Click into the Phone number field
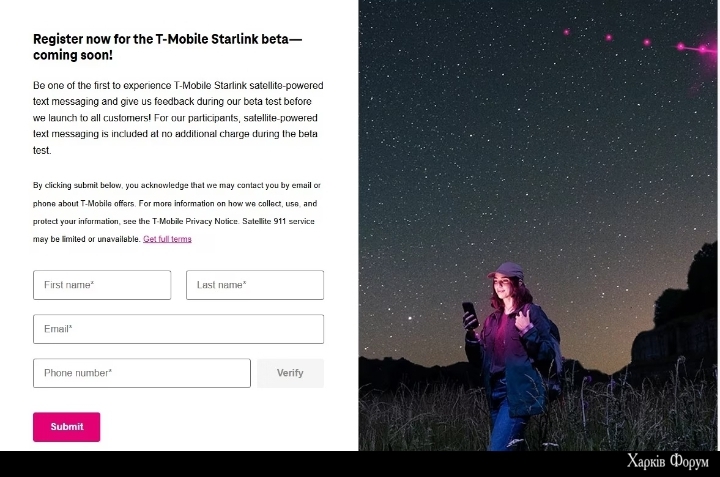The height and width of the screenshot is (477, 720). 142,373
